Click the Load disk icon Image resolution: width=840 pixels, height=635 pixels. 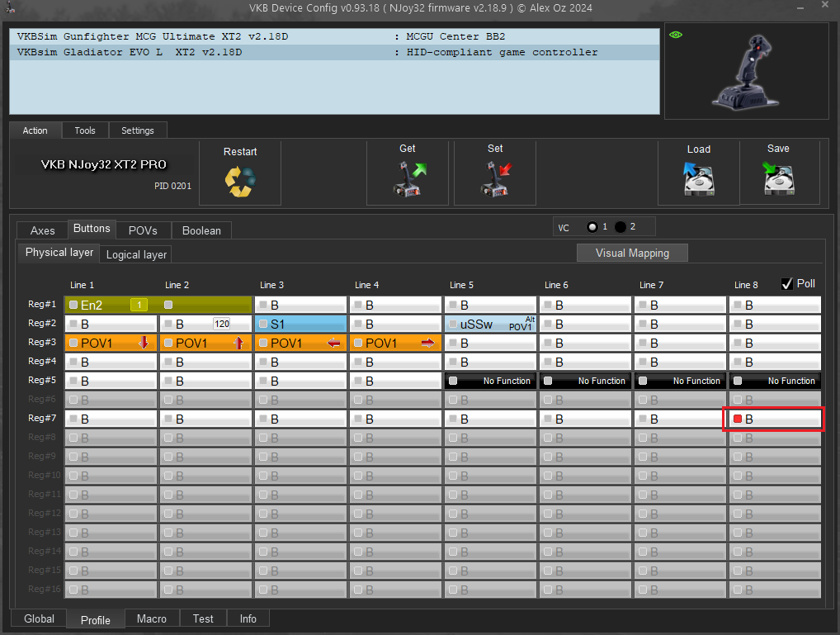(698, 178)
